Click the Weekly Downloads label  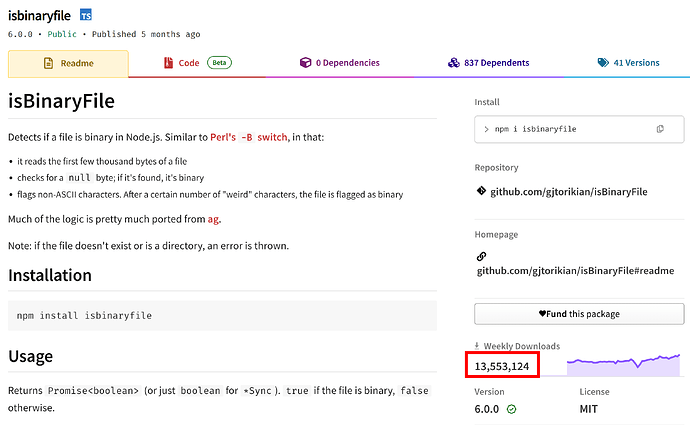coord(521,346)
